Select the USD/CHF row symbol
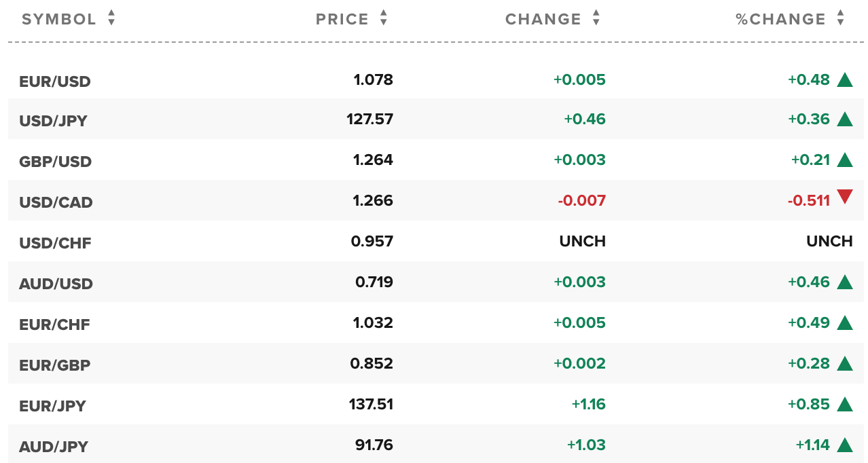Viewport: 868px width, 463px height. pyautogui.click(x=55, y=243)
